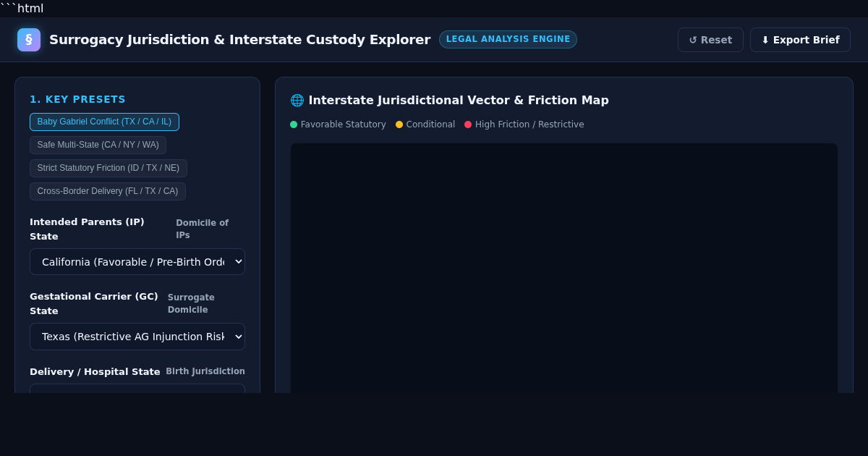Image resolution: width=868 pixels, height=456 pixels.
Task: Click the section symbol app logo
Action: coord(29,40)
